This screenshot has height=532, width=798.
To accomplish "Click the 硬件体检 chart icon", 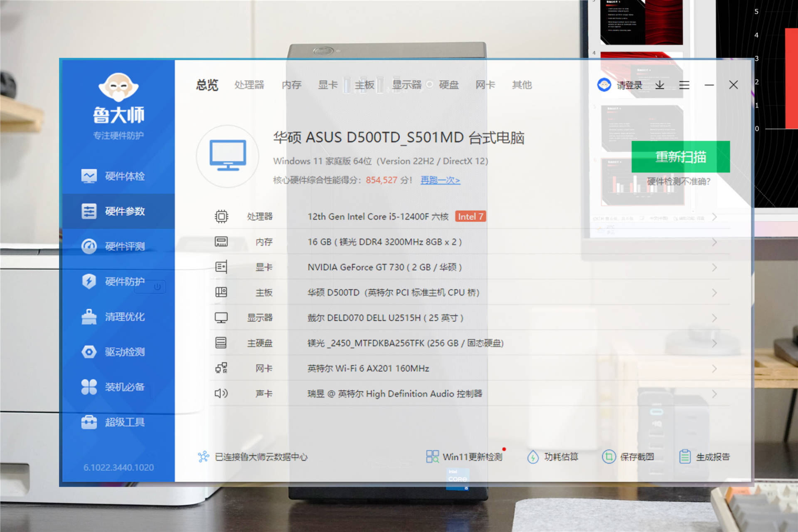I will point(89,176).
